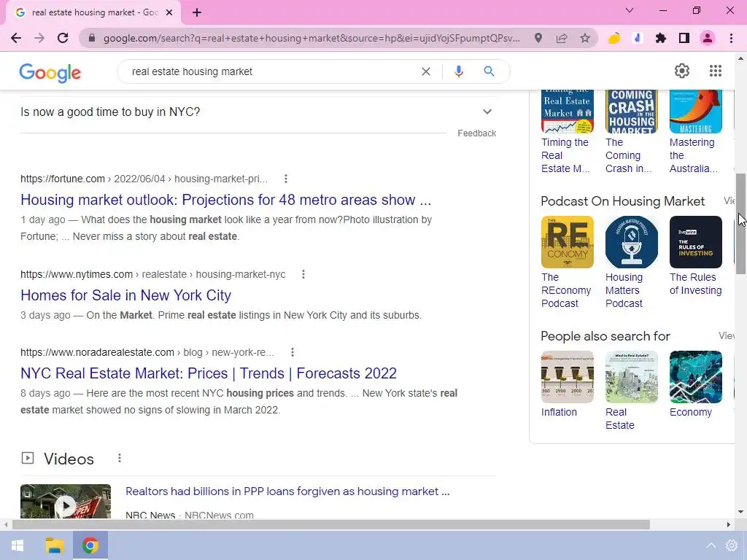Start a voice search with microphone
Image resolution: width=747 pixels, height=560 pixels.
tap(458, 71)
